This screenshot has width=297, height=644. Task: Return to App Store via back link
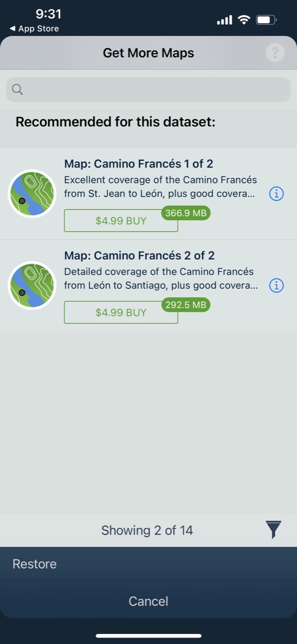point(34,29)
